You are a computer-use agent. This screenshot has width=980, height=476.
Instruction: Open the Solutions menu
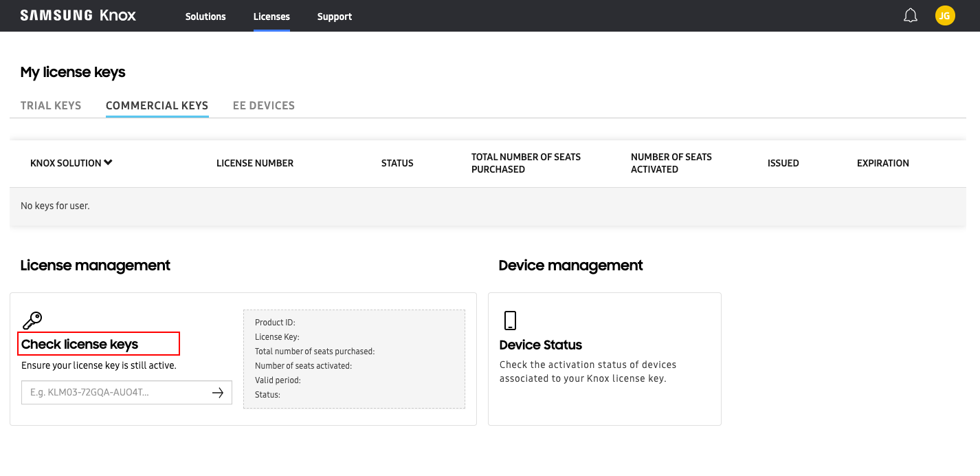[x=205, y=17]
